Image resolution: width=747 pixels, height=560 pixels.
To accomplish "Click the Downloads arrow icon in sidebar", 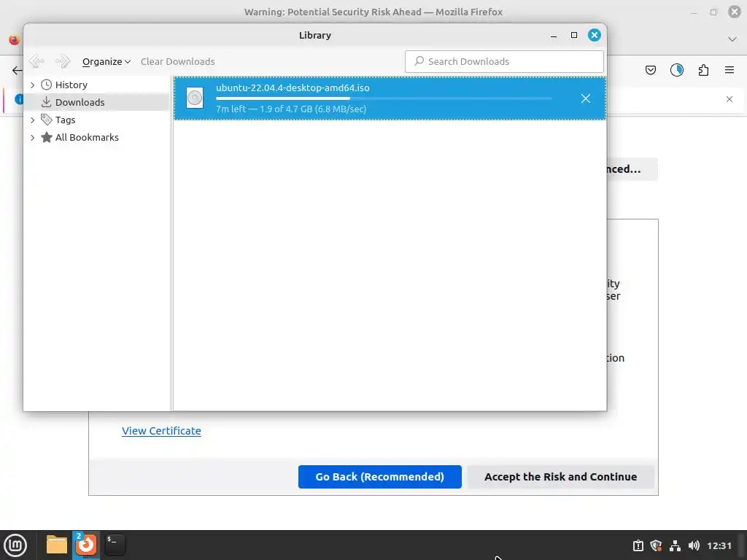I will pos(46,102).
